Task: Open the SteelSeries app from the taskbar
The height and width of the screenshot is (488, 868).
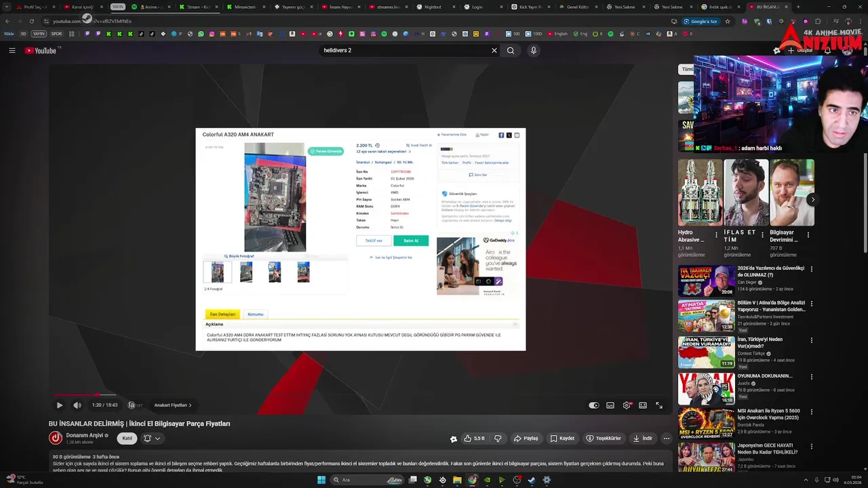Action: click(x=442, y=480)
